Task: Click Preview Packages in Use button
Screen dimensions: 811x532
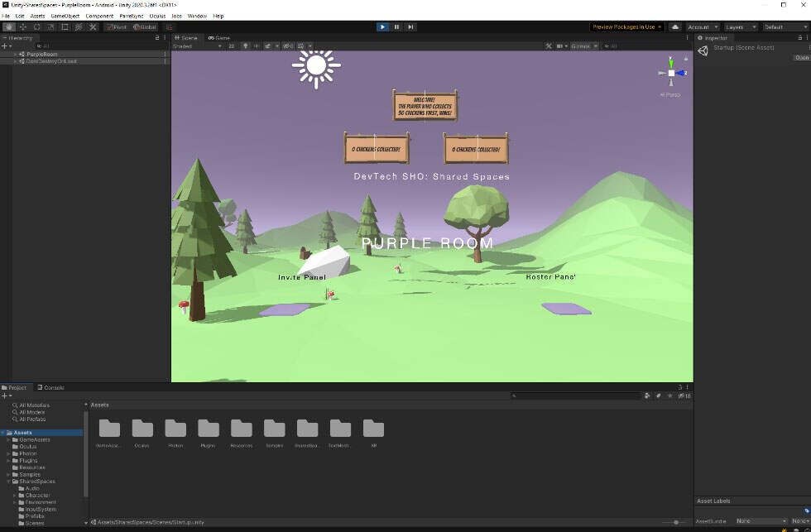Action: 626,27
